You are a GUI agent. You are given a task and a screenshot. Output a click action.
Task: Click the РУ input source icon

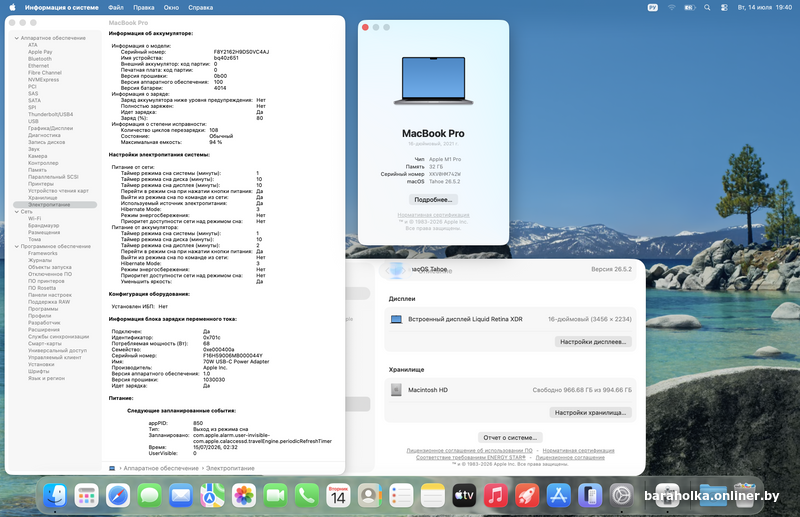click(653, 8)
